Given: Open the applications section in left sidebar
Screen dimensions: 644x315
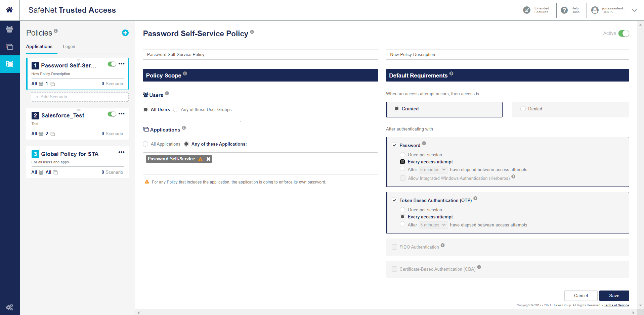Looking at the screenshot, I should click(9, 47).
